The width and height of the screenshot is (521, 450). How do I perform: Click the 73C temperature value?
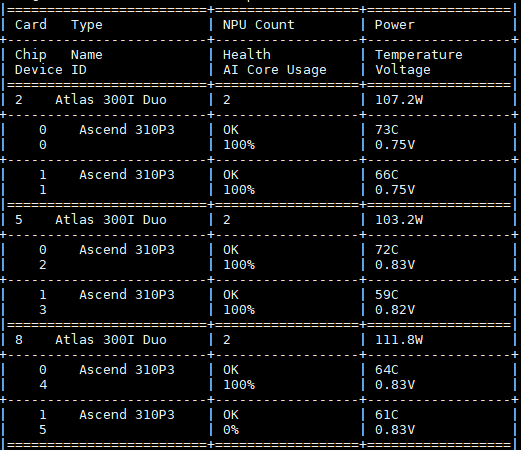pyautogui.click(x=387, y=130)
